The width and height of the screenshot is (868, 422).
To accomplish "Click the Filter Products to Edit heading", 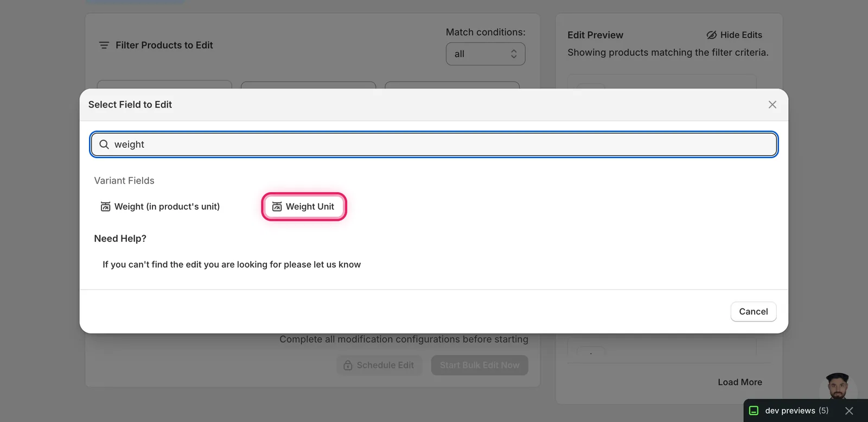I will click(164, 45).
